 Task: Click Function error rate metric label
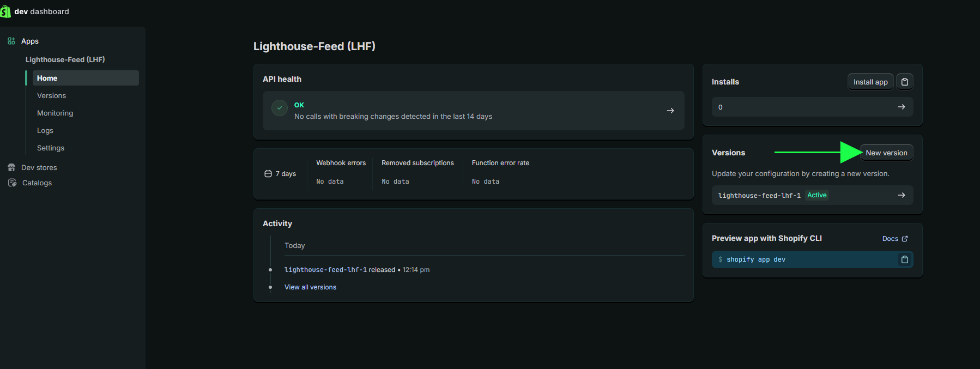(x=500, y=163)
